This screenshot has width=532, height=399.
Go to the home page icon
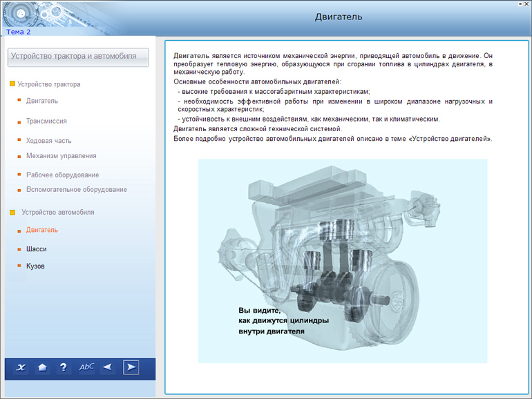click(x=42, y=367)
